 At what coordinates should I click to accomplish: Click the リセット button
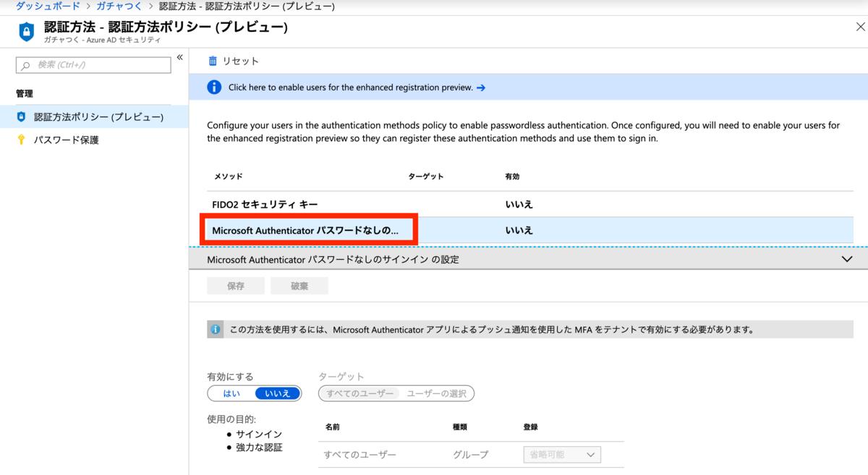(234, 61)
